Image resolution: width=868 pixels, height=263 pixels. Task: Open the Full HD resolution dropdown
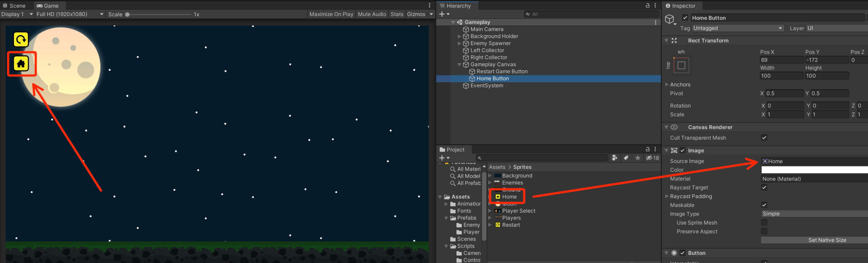tap(70, 14)
